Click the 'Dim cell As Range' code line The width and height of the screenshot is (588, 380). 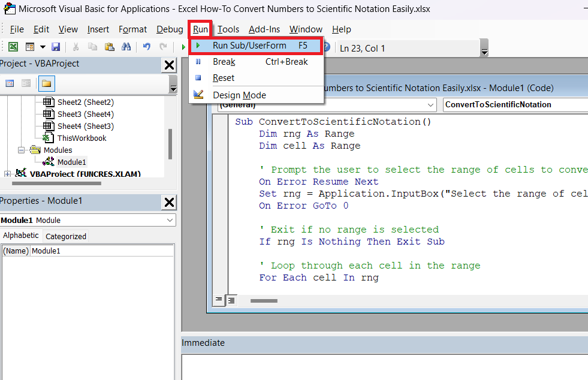pos(309,146)
